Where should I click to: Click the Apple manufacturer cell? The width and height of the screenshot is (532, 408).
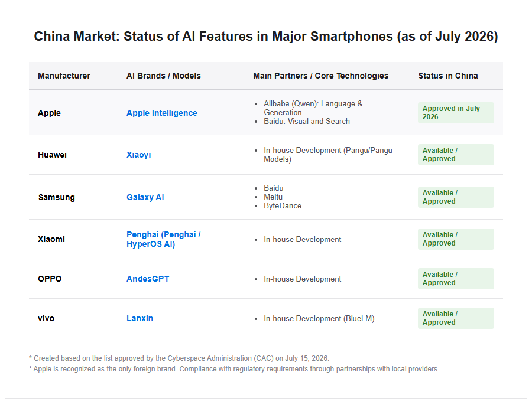pos(49,113)
